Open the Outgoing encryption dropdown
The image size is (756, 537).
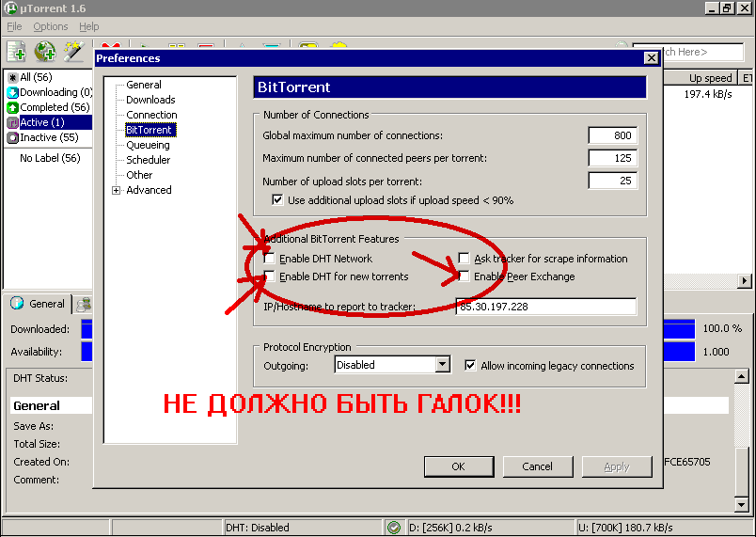[442, 365]
